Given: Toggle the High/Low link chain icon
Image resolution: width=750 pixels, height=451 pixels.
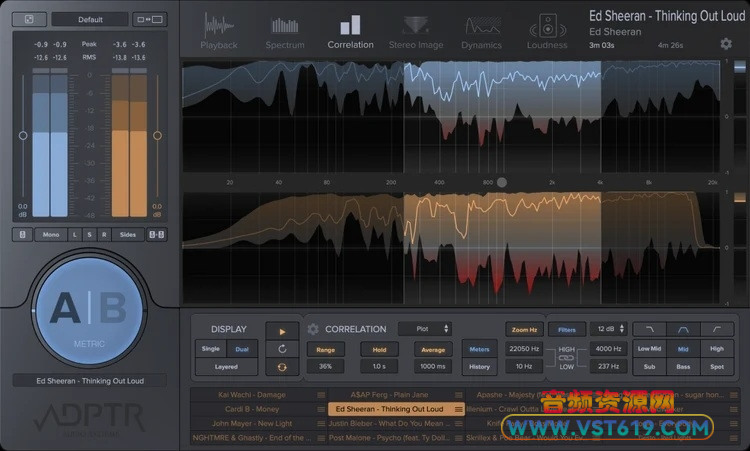Looking at the screenshot, I should click(x=566, y=358).
